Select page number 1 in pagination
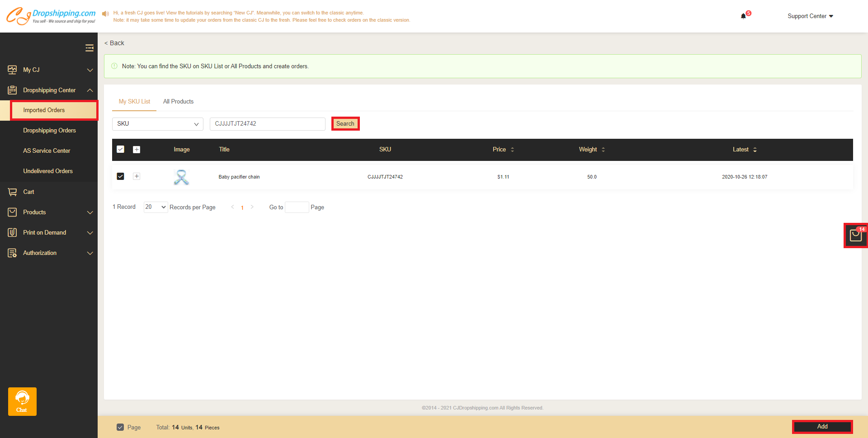 point(242,207)
